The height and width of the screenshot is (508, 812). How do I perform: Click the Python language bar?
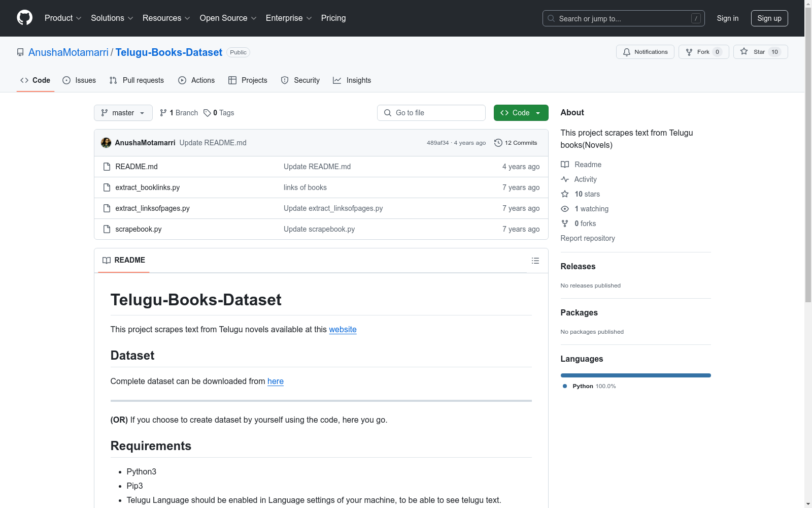click(x=635, y=375)
